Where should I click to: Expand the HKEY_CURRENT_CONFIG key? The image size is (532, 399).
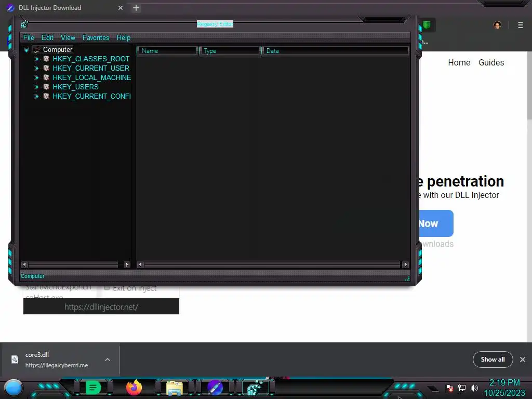[36, 96]
